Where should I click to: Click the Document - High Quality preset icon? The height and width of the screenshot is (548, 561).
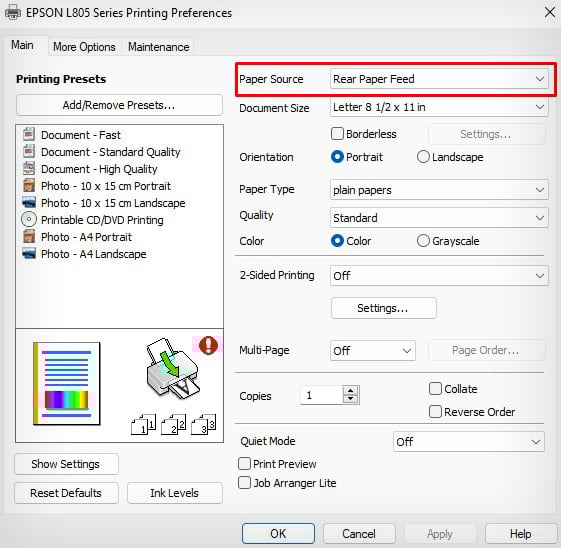pyautogui.click(x=29, y=168)
